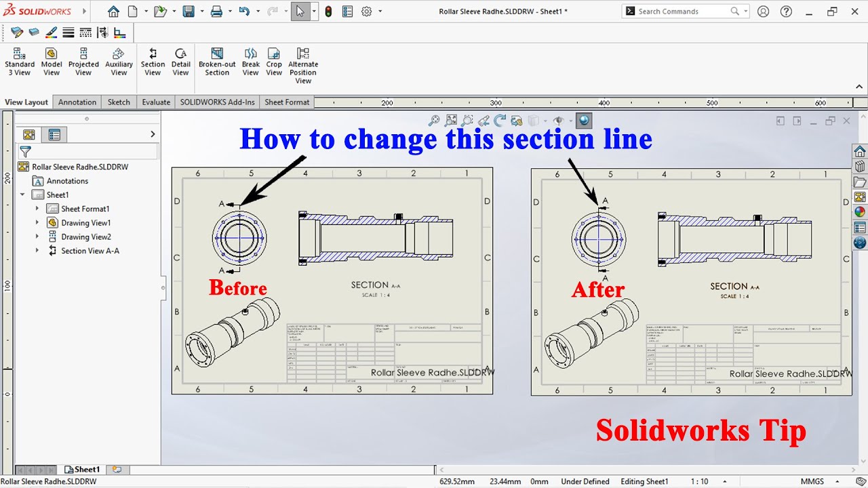Viewport: 868px width, 488px height.
Task: Expand Drawing View1 node
Action: (x=37, y=222)
